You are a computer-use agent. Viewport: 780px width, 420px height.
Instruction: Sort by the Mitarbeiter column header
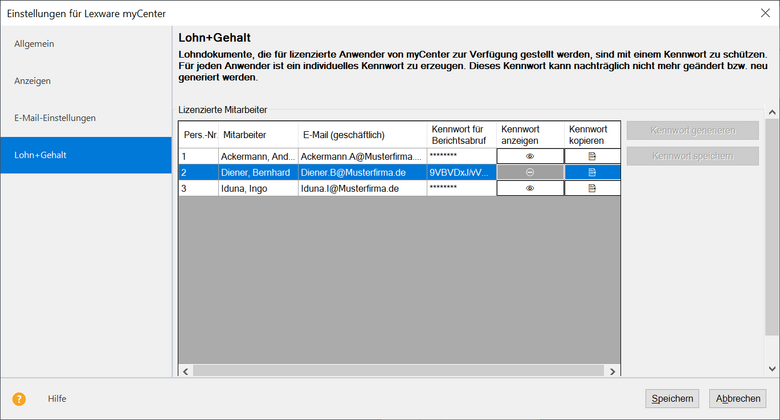(x=257, y=135)
